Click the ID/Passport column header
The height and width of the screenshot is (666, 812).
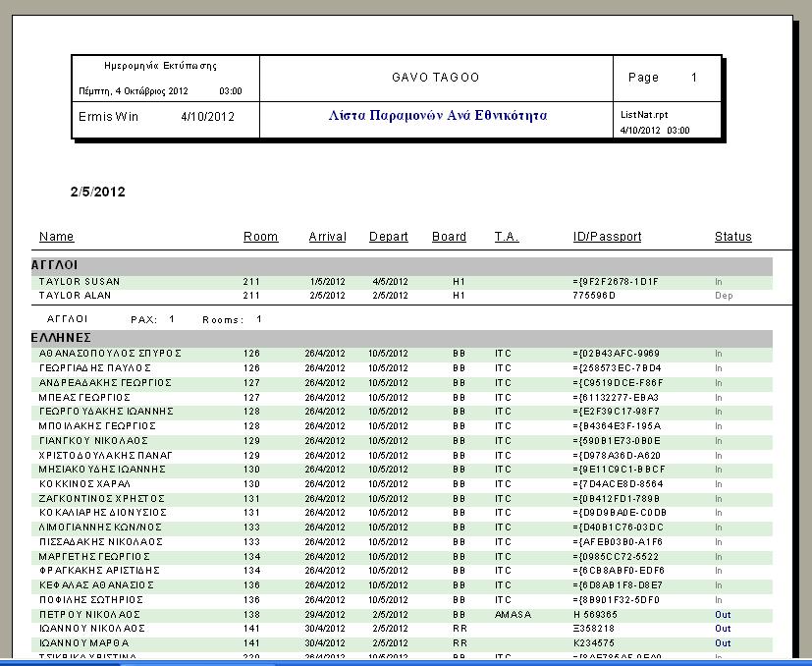[x=607, y=237]
